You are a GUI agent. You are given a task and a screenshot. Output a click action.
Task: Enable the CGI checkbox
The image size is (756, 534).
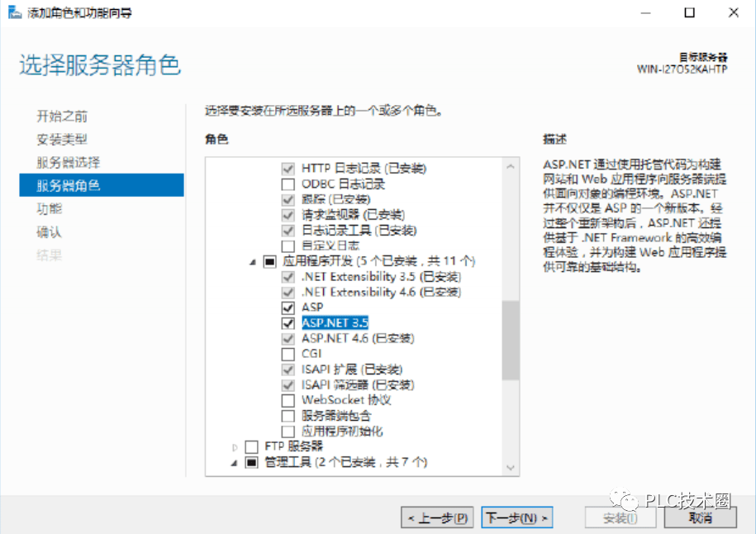point(288,354)
